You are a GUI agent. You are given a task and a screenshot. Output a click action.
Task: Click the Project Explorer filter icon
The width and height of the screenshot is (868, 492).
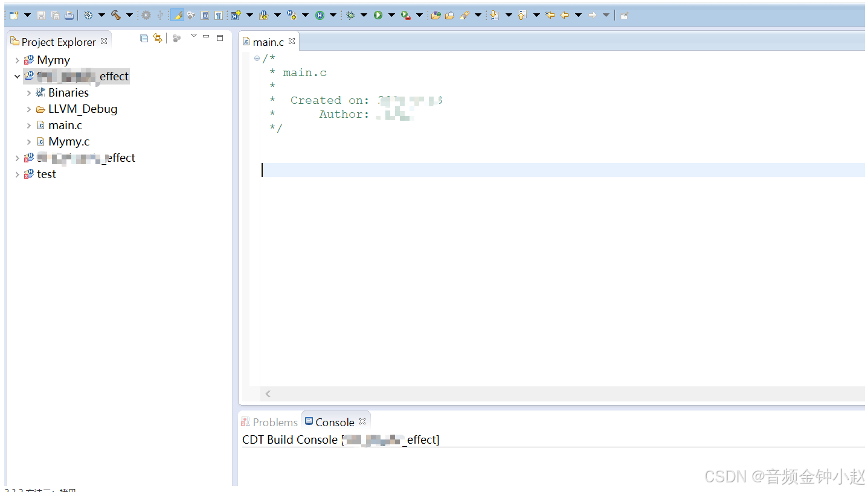pyautogui.click(x=176, y=39)
